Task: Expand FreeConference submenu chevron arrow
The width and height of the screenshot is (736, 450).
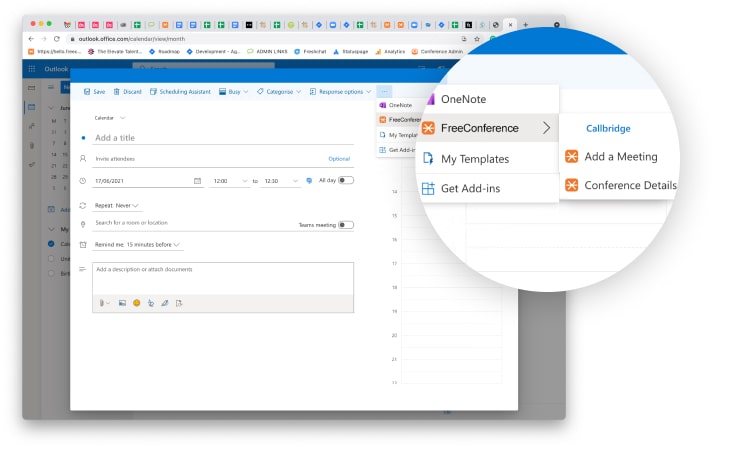Action: click(546, 128)
